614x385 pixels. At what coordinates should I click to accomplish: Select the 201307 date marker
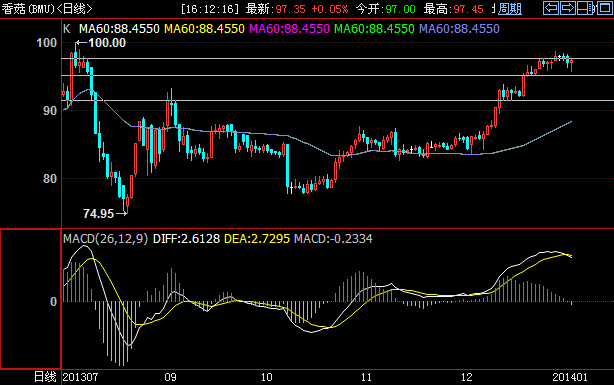[80, 377]
